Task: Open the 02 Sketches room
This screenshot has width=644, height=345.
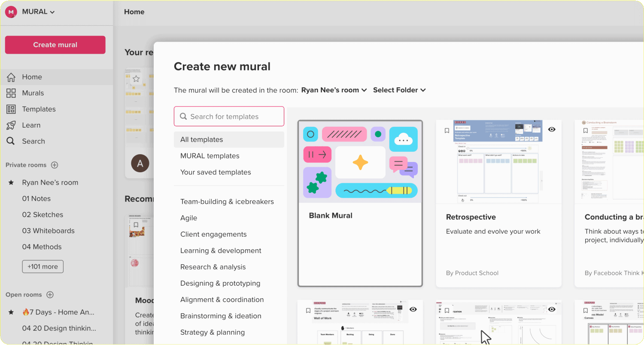Action: point(43,215)
